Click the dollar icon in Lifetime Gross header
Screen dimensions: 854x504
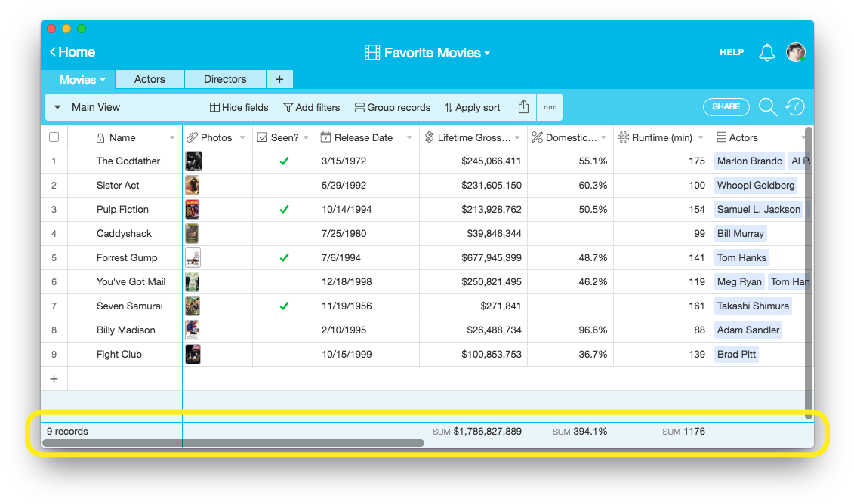pyautogui.click(x=429, y=137)
